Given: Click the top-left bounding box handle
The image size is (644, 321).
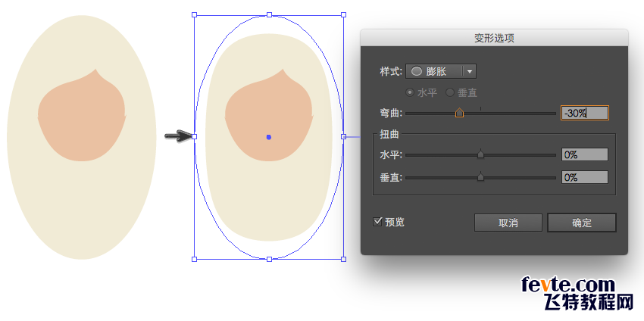Looking at the screenshot, I should (194, 15).
